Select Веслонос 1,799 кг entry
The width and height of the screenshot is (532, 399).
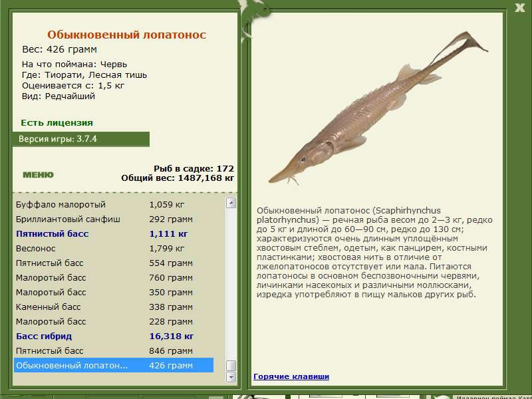click(114, 248)
